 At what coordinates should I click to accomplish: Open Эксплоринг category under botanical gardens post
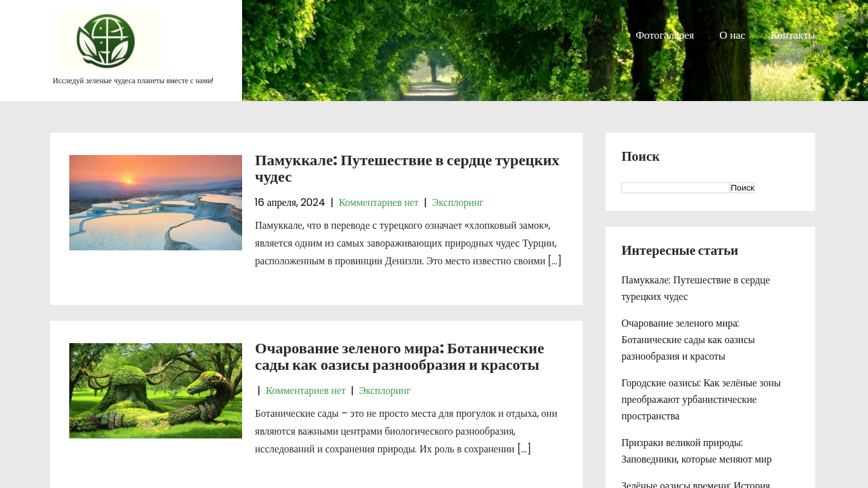point(384,391)
